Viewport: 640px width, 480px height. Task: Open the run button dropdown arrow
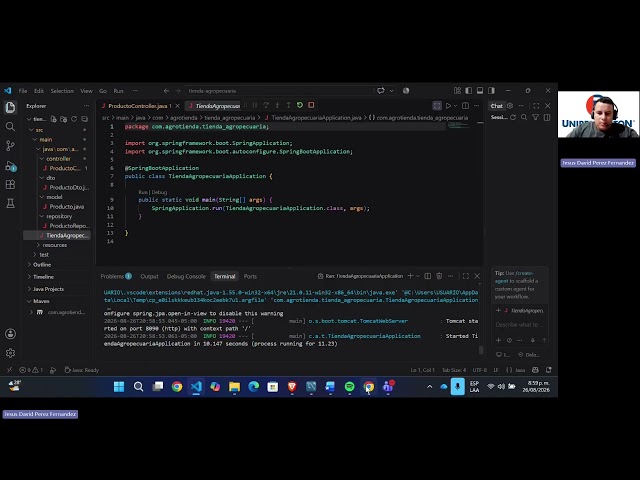pyautogui.click(x=456, y=106)
